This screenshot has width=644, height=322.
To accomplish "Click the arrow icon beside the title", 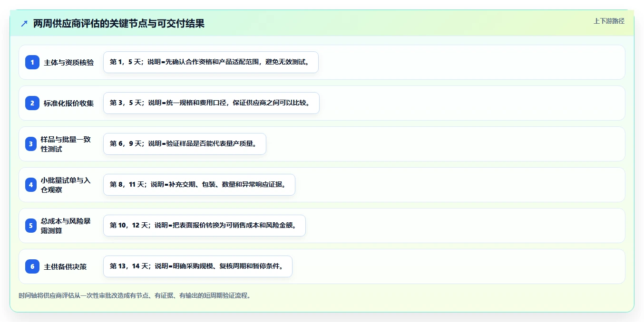I will point(24,23).
